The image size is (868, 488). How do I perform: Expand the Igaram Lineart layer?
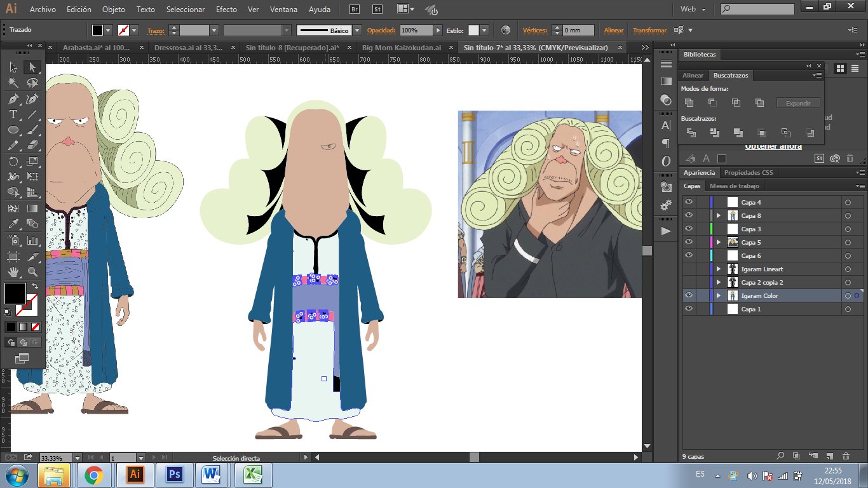pyautogui.click(x=719, y=269)
